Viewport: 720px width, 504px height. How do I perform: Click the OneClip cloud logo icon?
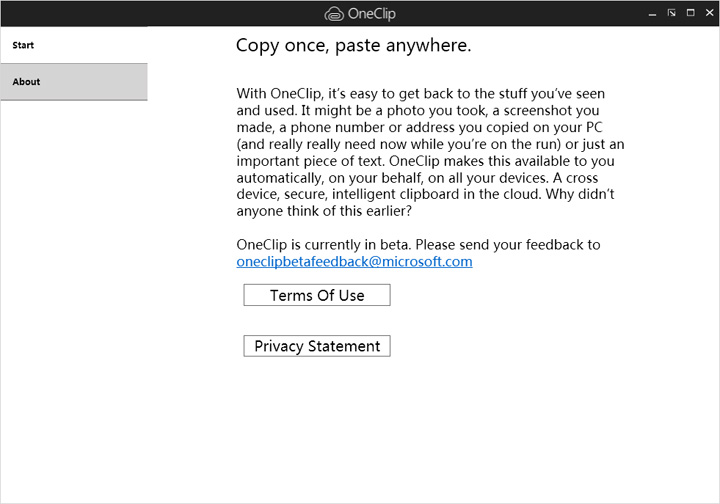pyautogui.click(x=334, y=14)
